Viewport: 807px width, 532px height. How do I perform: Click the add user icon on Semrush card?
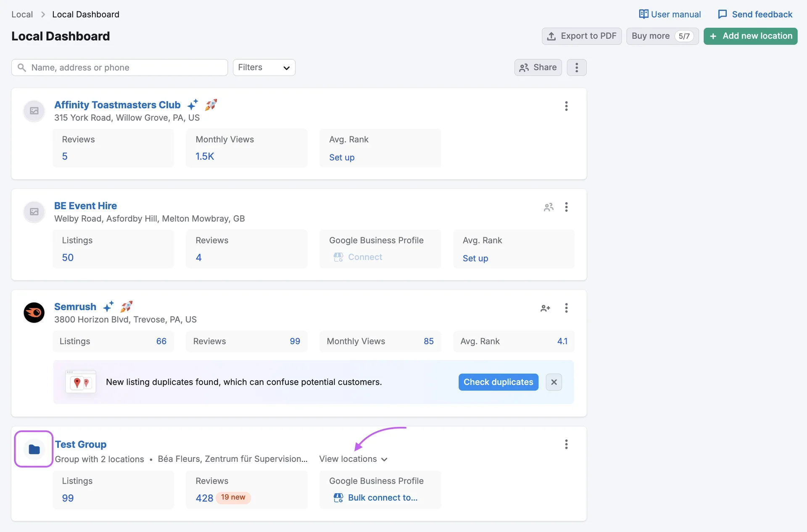coord(545,308)
